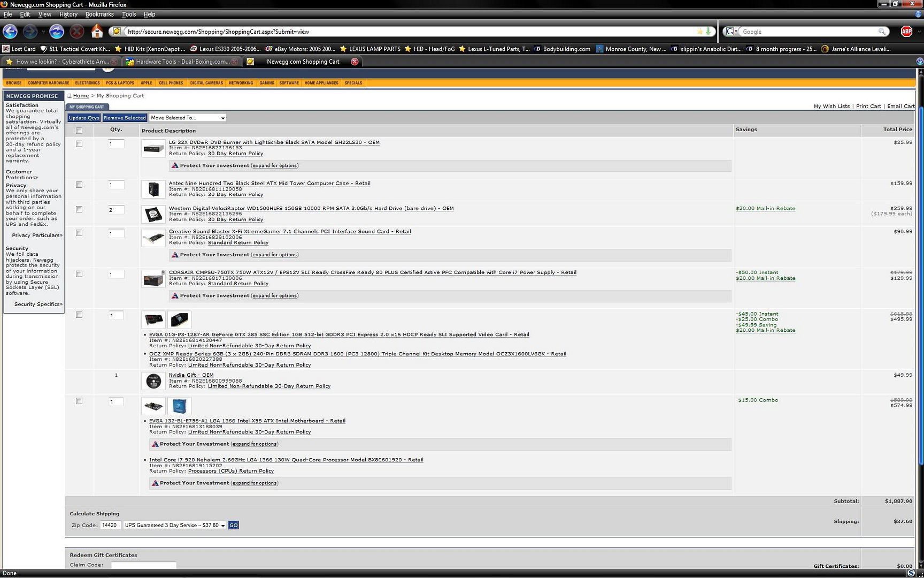Viewport: 924px width, 578px height.
Task: Open the Email Cart link
Action: [901, 106]
